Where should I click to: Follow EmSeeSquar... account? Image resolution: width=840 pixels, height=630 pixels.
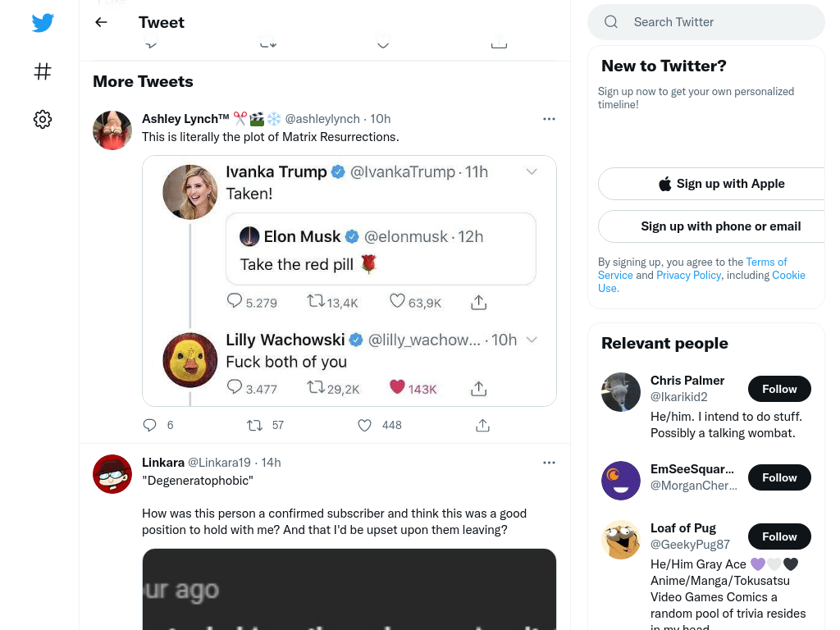point(779,477)
